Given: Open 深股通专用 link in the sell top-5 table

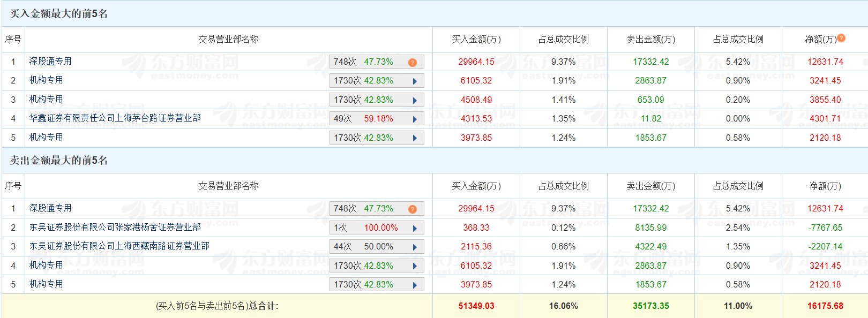Looking at the screenshot, I should [50, 208].
